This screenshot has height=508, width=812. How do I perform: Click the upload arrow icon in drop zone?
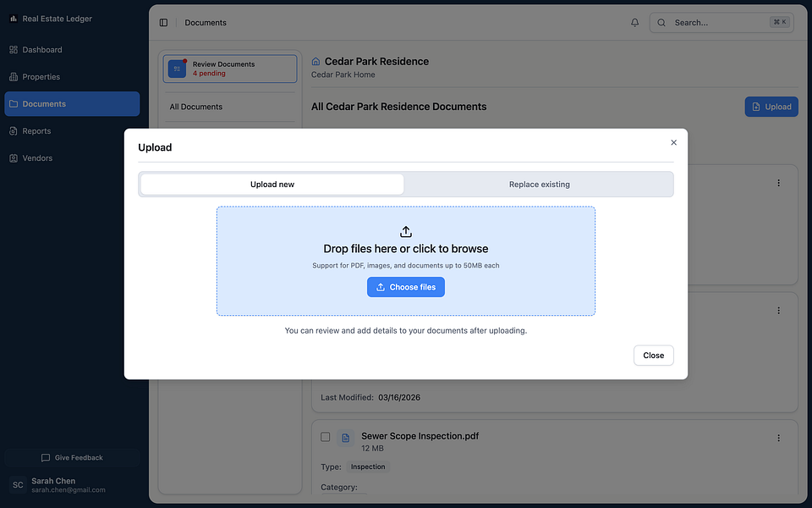(x=405, y=231)
